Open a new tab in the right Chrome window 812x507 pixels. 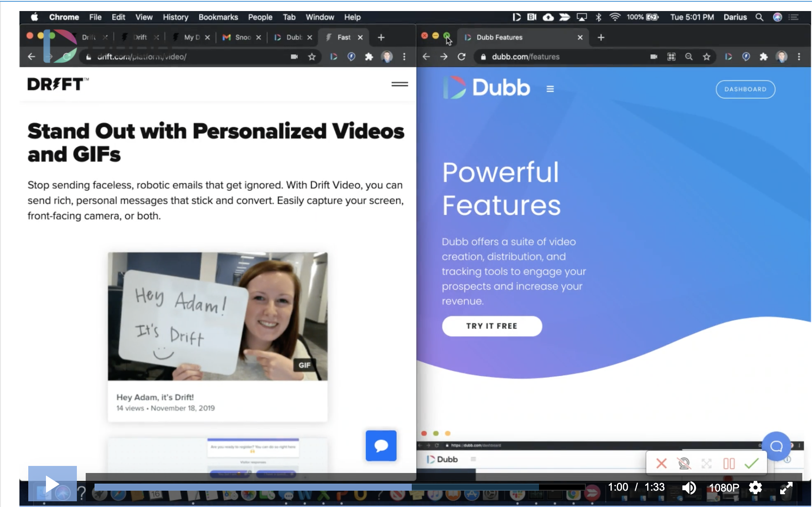coord(601,38)
